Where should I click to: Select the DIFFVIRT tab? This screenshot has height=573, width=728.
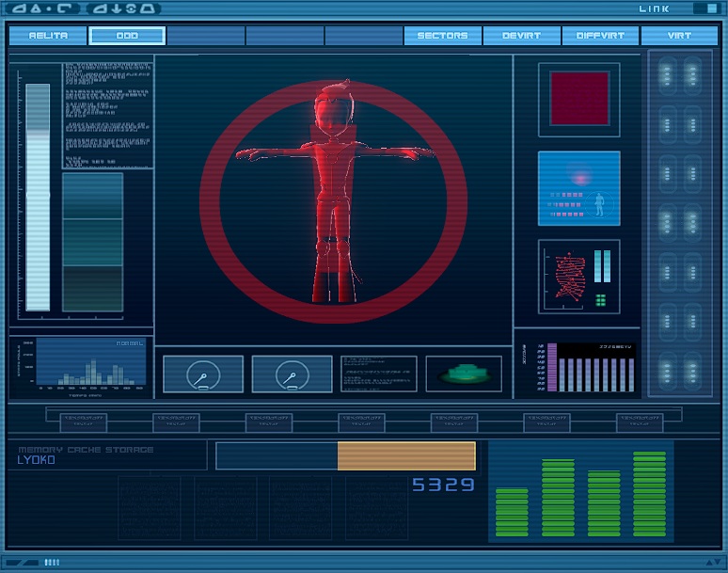(x=600, y=36)
